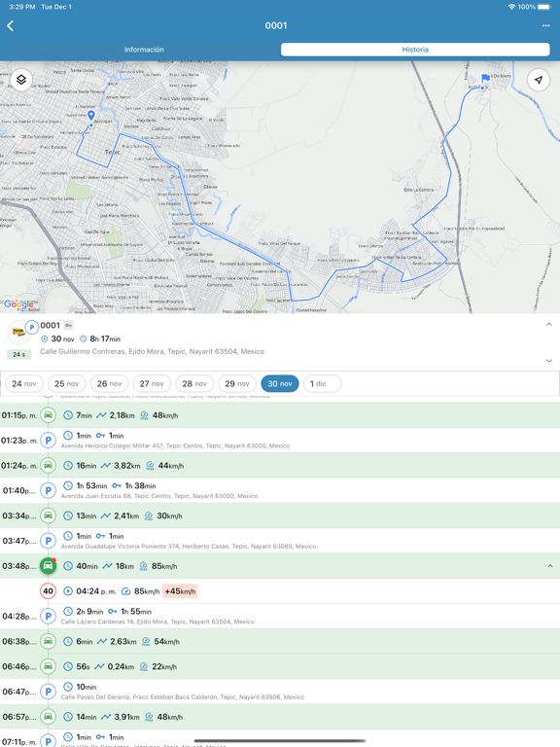Tap the parking icon of 03:47 stop

coord(48,541)
